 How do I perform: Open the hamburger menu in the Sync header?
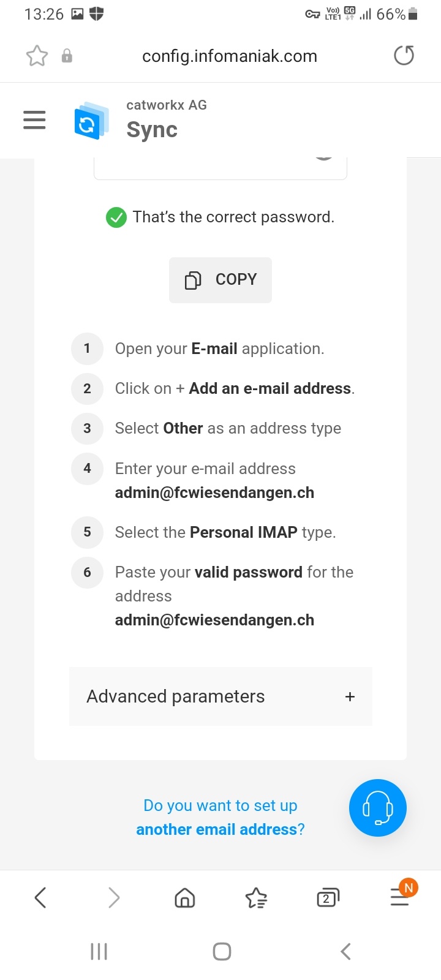pyautogui.click(x=34, y=120)
